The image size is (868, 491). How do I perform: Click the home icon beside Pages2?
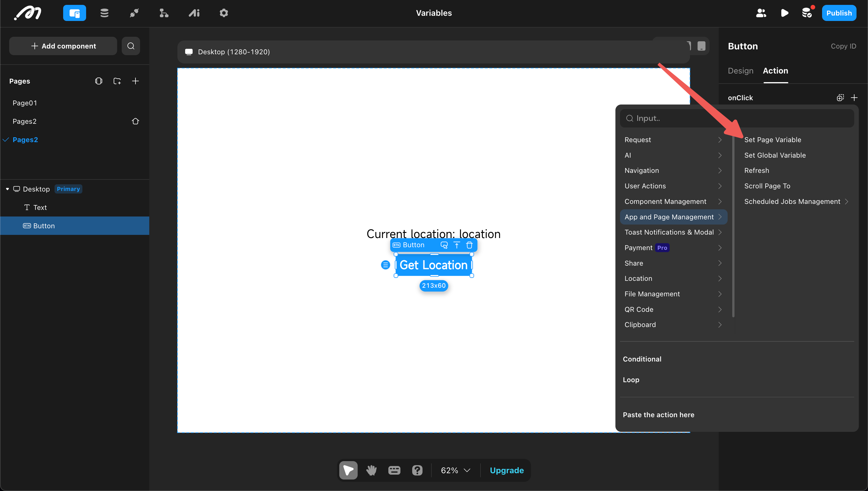[135, 121]
